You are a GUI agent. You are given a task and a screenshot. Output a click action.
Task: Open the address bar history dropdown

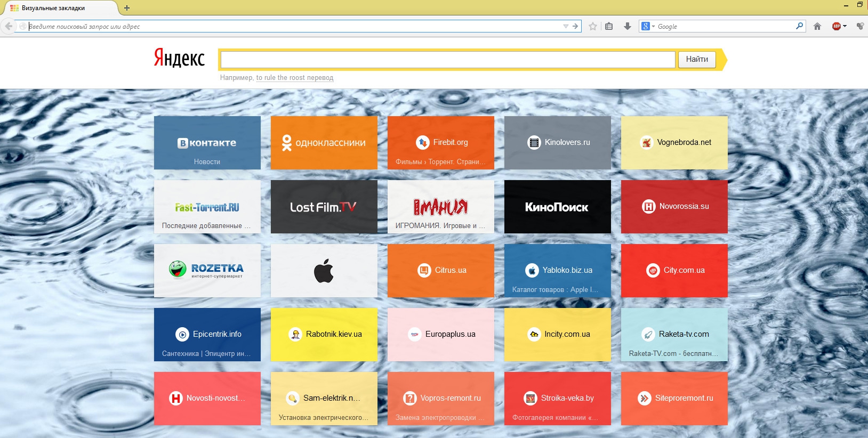pyautogui.click(x=566, y=26)
